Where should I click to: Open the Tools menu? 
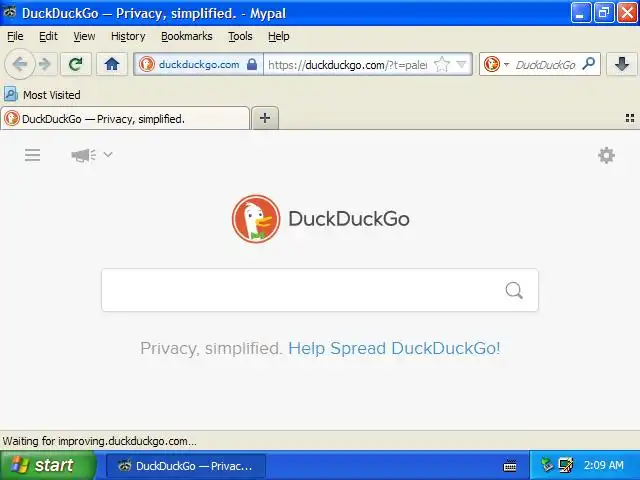pyautogui.click(x=240, y=36)
